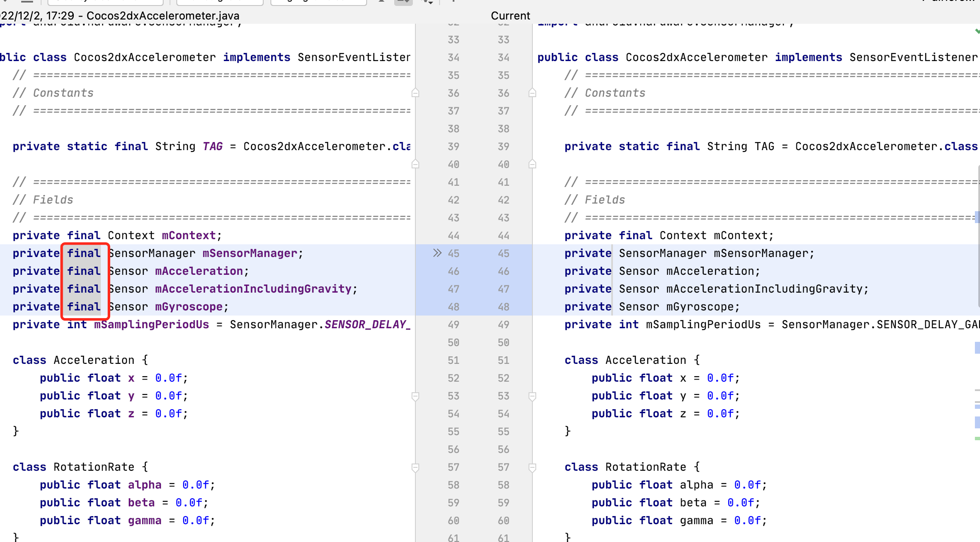Viewport: 980px width, 542px height.
Task: Click the green marker in error stripe
Action: click(x=977, y=439)
